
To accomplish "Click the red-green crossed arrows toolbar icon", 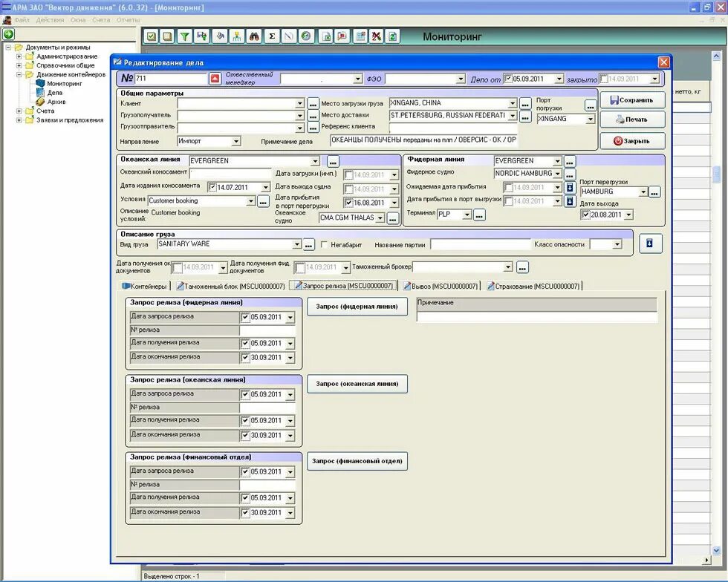I will pos(376,36).
